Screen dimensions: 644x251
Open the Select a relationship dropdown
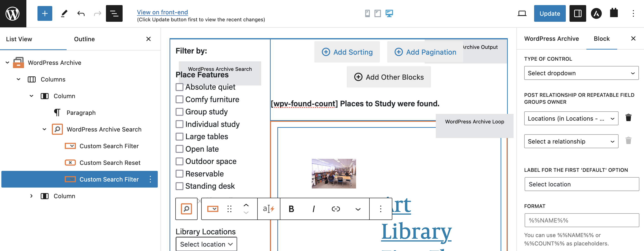[x=571, y=141]
